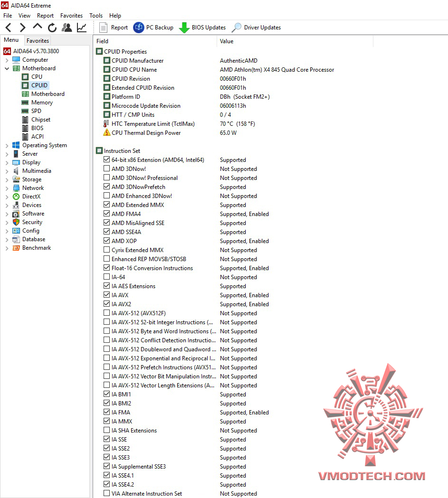Click the Security shield icon
Viewport: 448px width, 498px height.
(x=16, y=222)
